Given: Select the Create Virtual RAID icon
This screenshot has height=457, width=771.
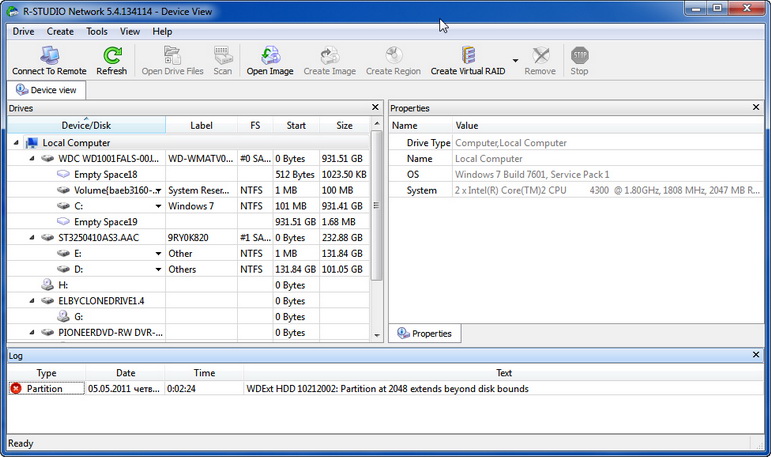Looking at the screenshot, I should pos(468,56).
